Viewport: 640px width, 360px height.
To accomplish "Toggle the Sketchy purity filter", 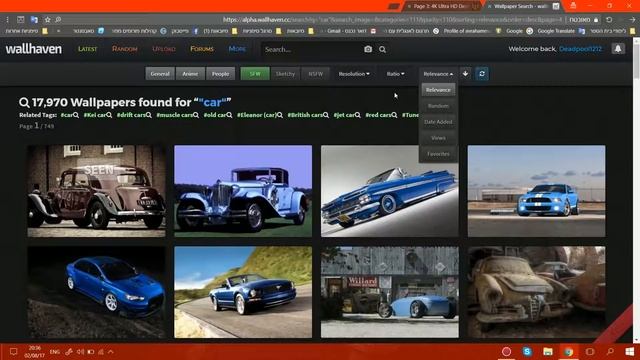I will [x=285, y=74].
